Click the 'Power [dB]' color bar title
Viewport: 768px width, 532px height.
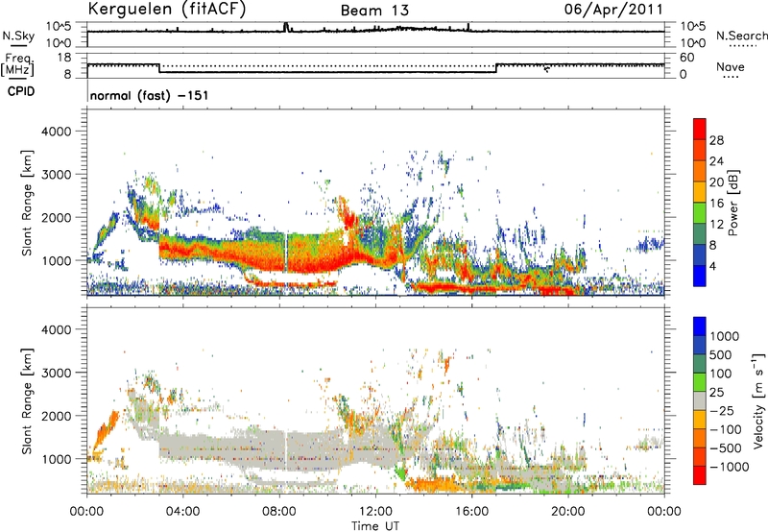pyautogui.click(x=732, y=203)
